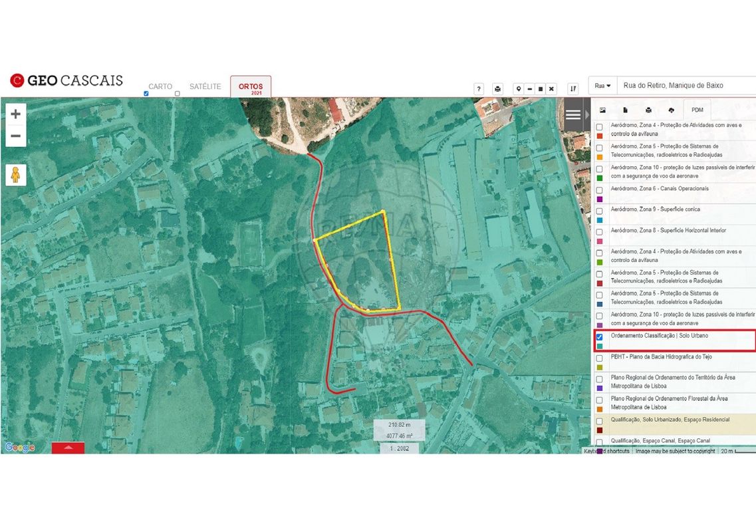The width and height of the screenshot is (756, 532).
Task: Click the "4077.46 m²" area measurement
Action: click(399, 436)
